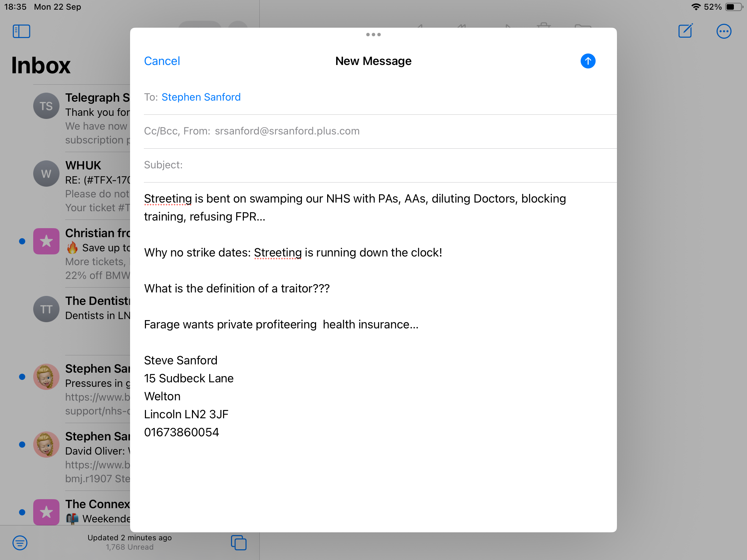Tap the move-to-folder icon in the toolbar

click(582, 26)
